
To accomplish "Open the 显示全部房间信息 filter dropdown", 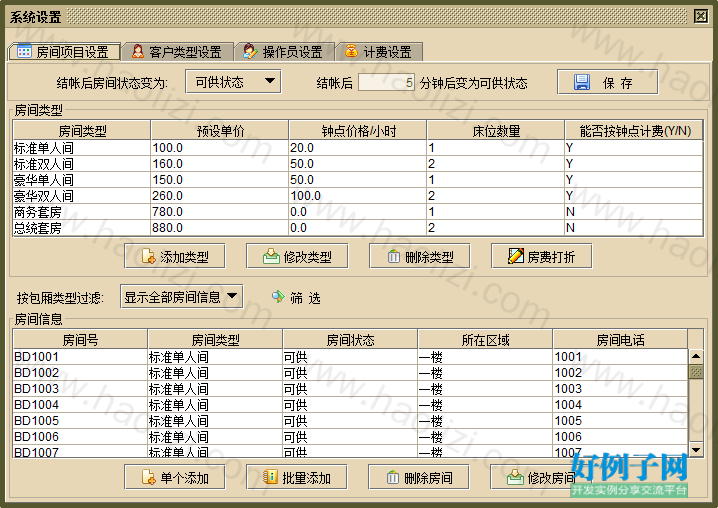I will click(x=181, y=297).
